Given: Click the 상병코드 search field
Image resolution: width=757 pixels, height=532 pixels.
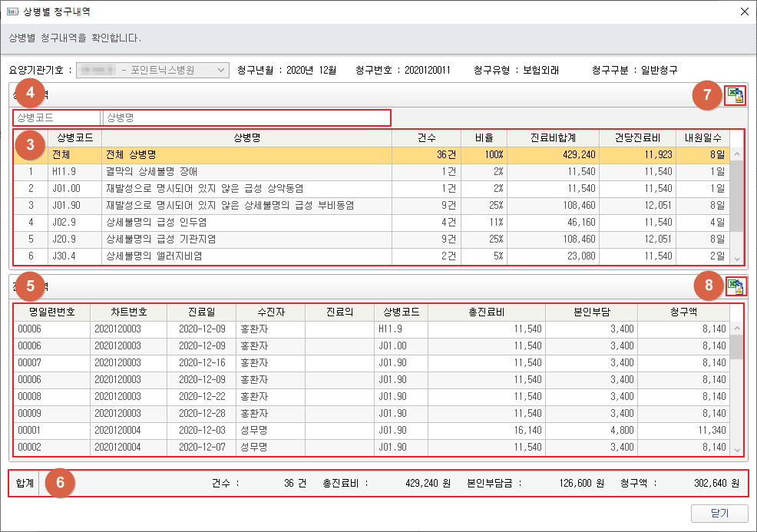Looking at the screenshot, I should point(57,117).
